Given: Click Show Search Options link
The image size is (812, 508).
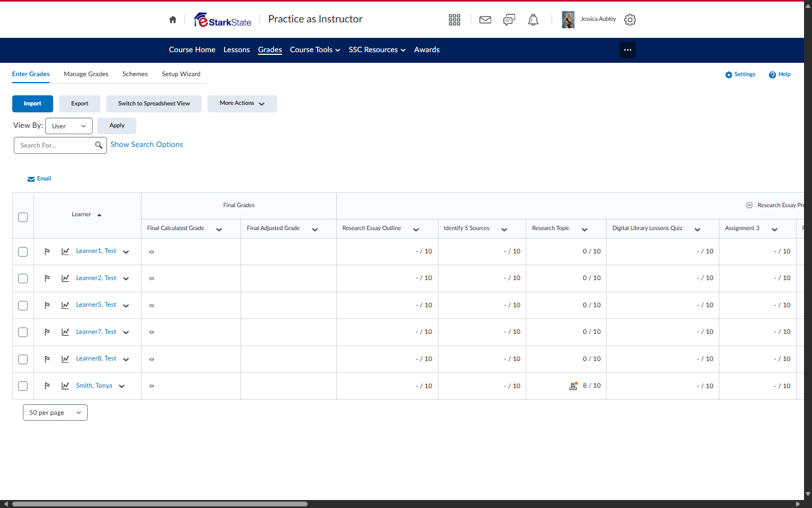Looking at the screenshot, I should [x=146, y=144].
